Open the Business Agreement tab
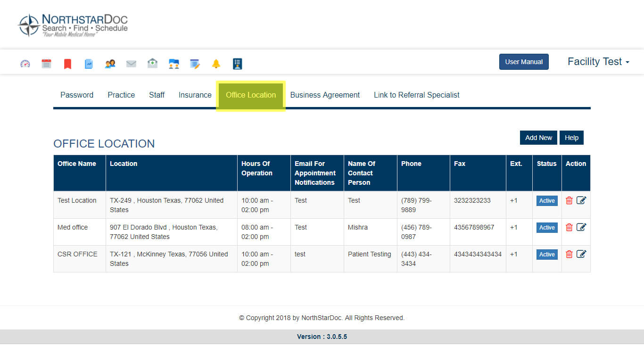 325,95
